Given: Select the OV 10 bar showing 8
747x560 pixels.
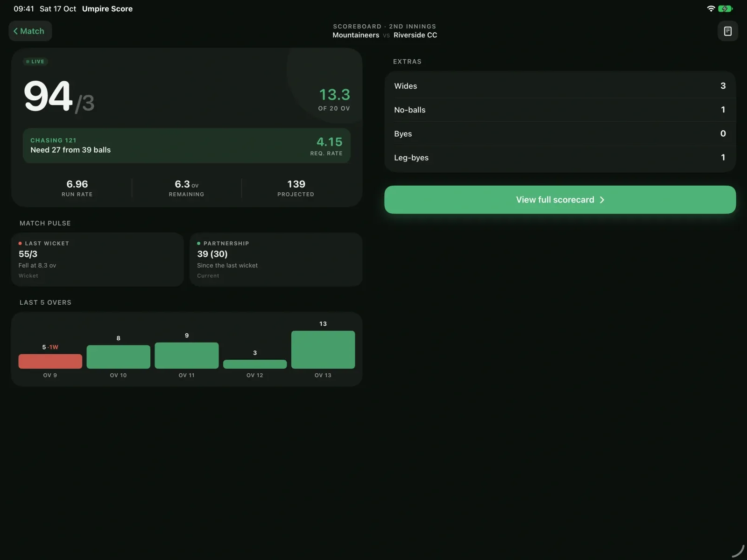Looking at the screenshot, I should 118,357.
